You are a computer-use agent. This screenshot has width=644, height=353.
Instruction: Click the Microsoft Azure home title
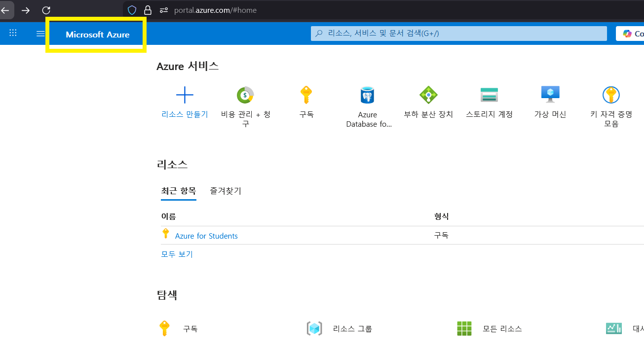coord(98,35)
